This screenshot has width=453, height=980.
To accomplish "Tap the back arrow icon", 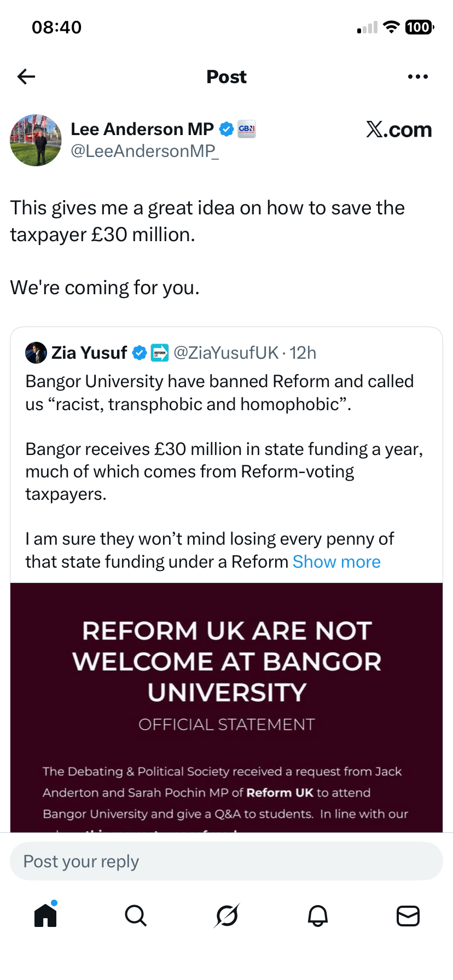I will click(26, 77).
